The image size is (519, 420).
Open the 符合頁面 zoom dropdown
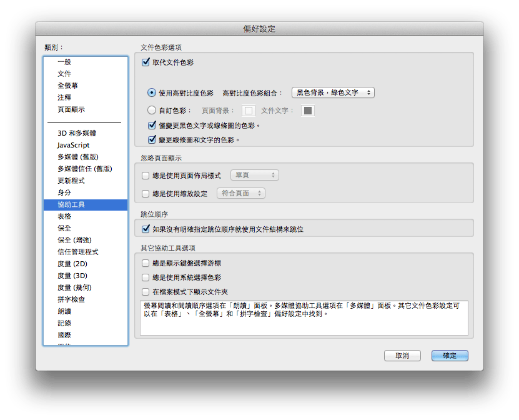coord(242,193)
